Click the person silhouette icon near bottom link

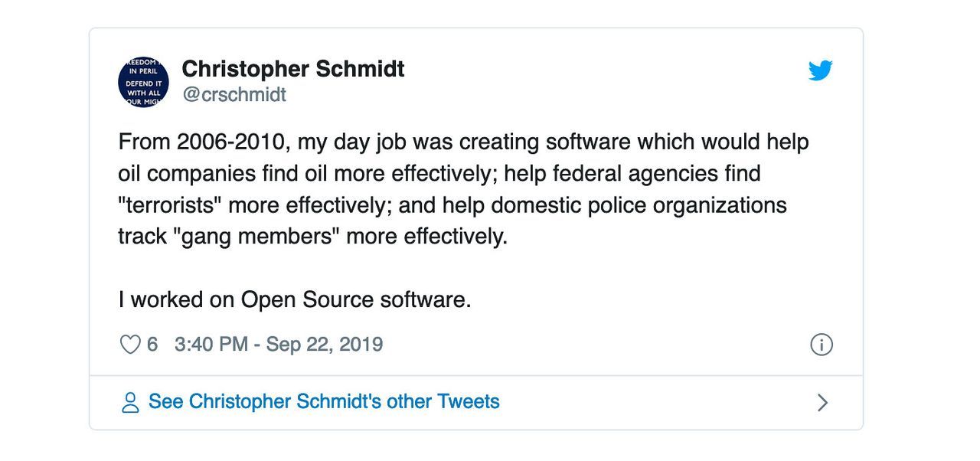(x=131, y=401)
